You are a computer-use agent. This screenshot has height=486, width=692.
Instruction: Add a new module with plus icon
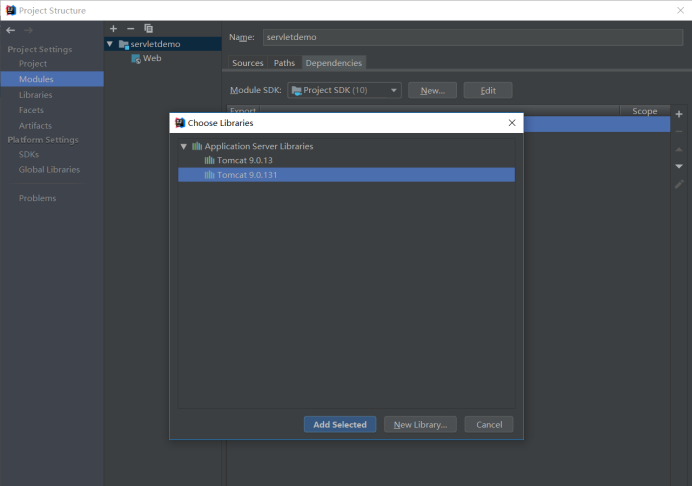(x=113, y=28)
